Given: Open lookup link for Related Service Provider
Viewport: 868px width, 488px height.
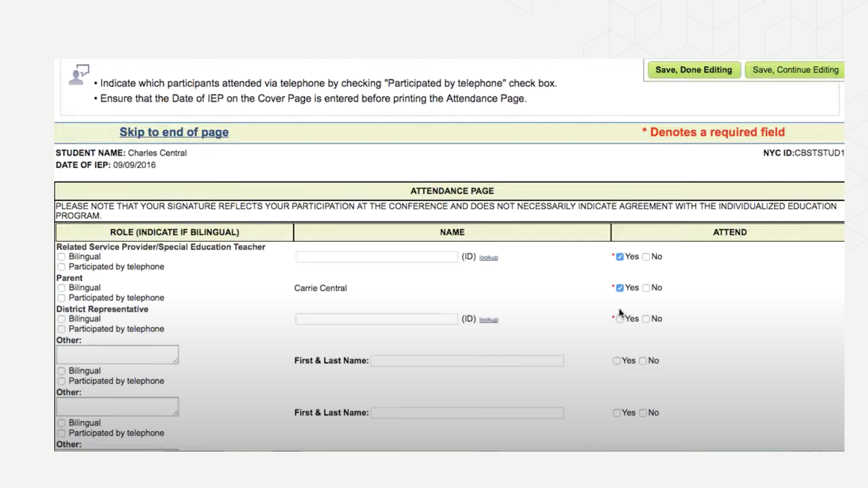Looking at the screenshot, I should click(488, 258).
